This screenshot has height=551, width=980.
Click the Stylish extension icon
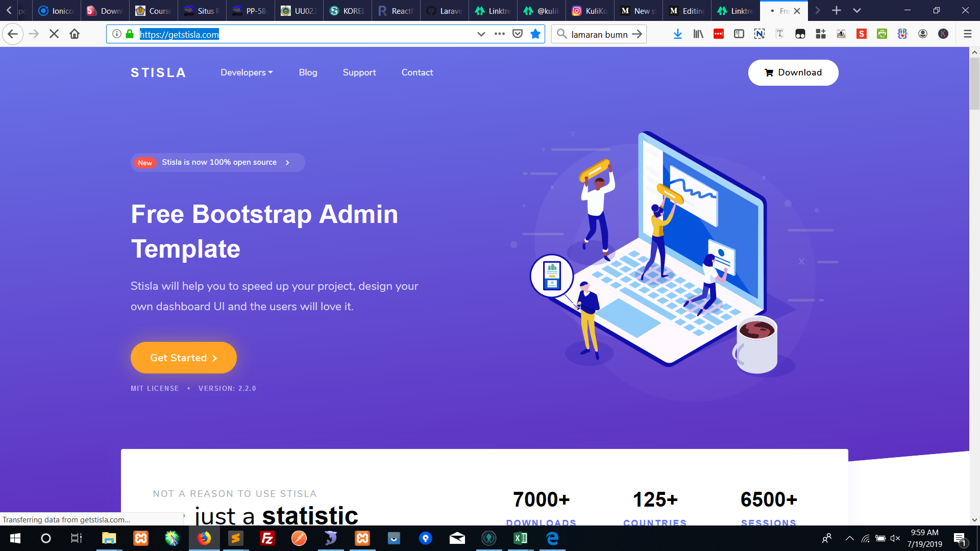[x=862, y=34]
